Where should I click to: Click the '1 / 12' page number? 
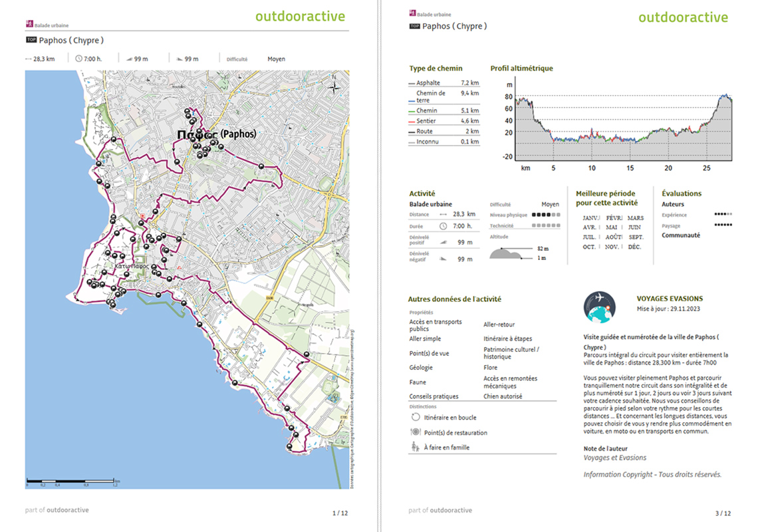[340, 513]
